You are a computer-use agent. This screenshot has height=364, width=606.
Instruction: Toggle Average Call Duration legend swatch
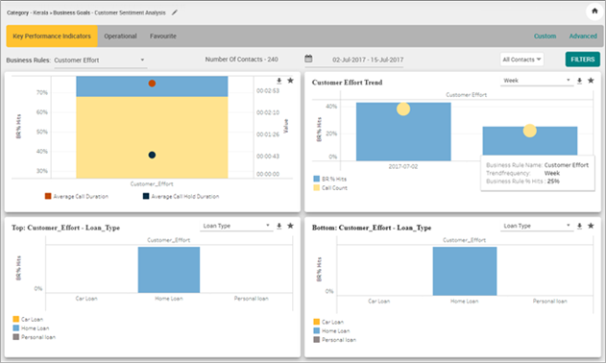[48, 196]
